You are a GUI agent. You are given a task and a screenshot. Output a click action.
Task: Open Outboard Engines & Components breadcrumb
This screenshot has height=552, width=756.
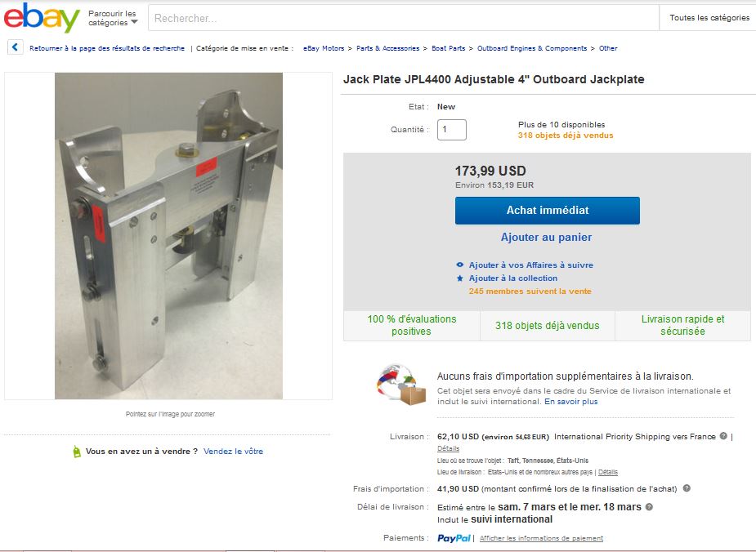pos(532,48)
